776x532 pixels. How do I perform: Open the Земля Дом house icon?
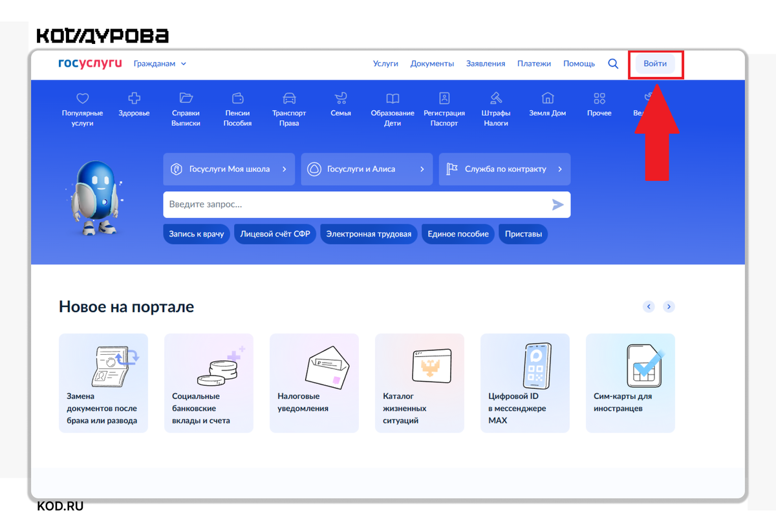pos(548,98)
